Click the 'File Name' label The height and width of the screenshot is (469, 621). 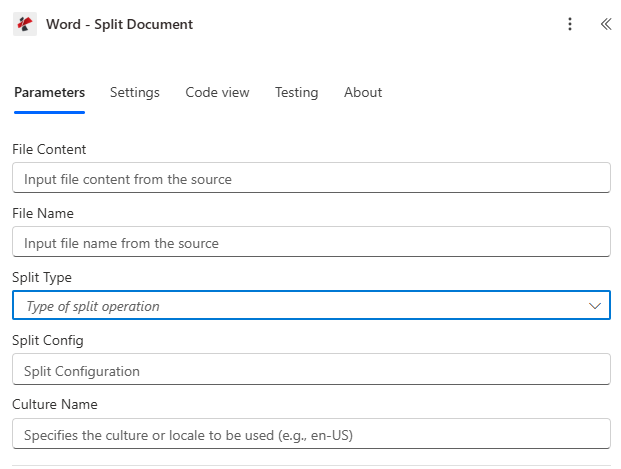click(x=43, y=214)
